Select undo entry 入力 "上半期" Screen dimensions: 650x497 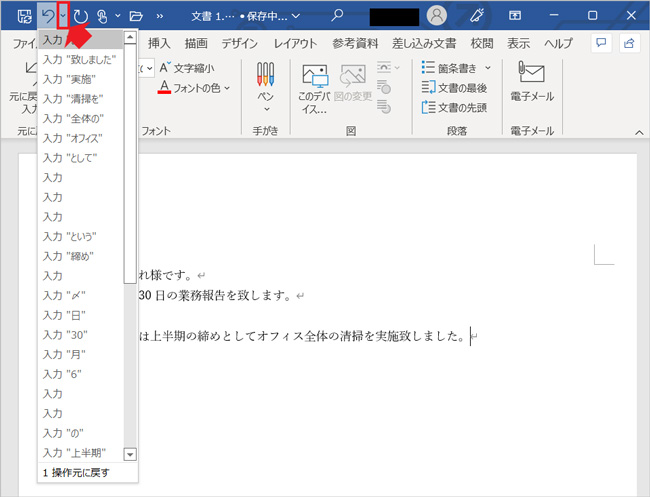coord(80,453)
